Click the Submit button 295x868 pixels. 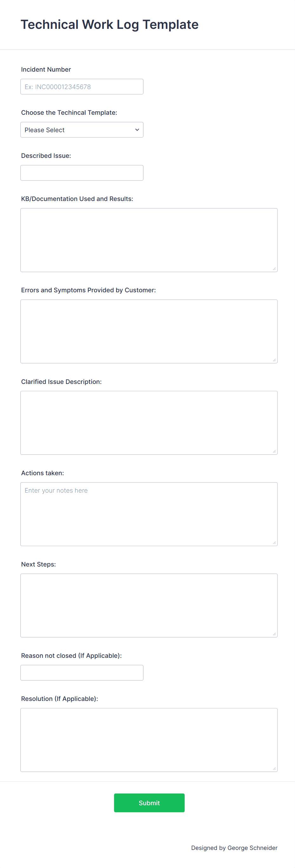(149, 803)
